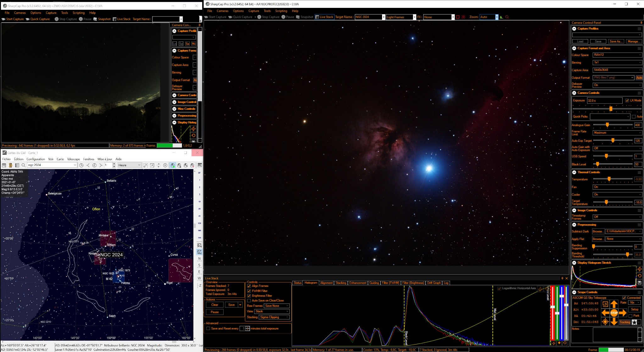This screenshot has height=352, width=644.
Task: Click the magnifier search icon in Cartes du Ciel
Action: (23, 165)
